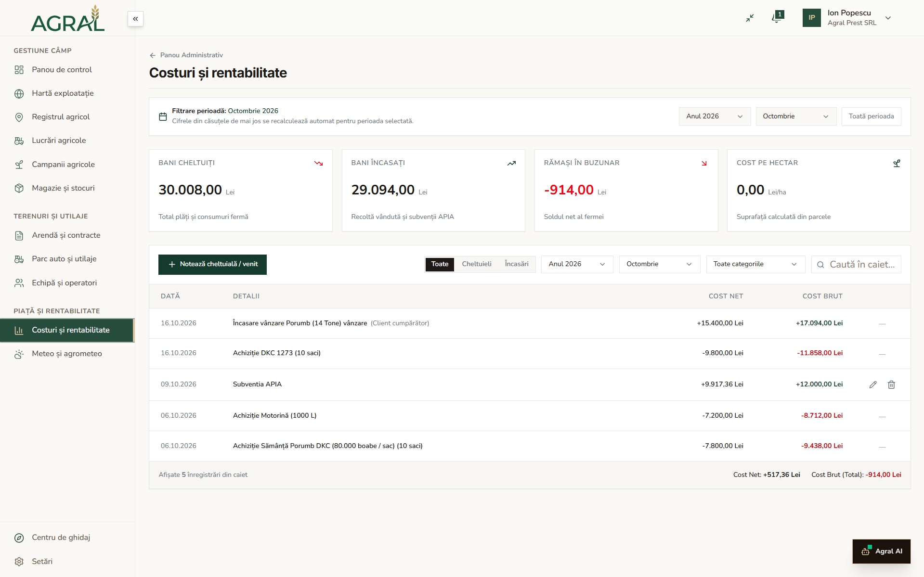The width and height of the screenshot is (924, 577).
Task: Open Panou de control in the sidebar
Action: (x=67, y=70)
